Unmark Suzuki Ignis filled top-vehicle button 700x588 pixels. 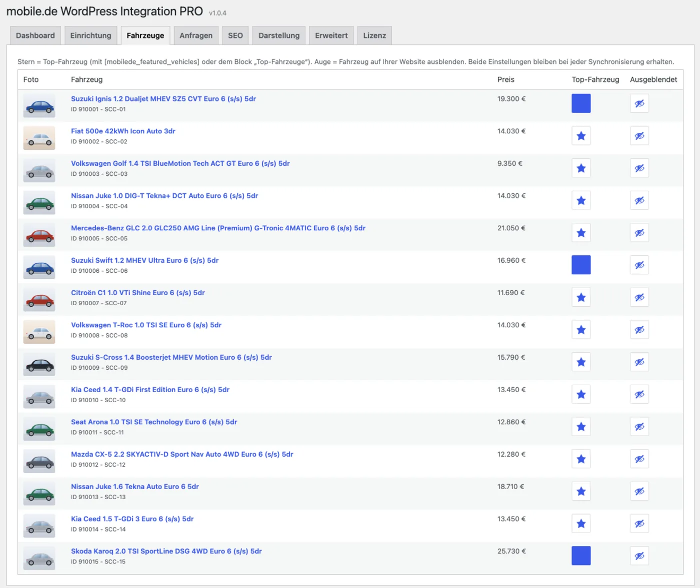[x=581, y=103]
